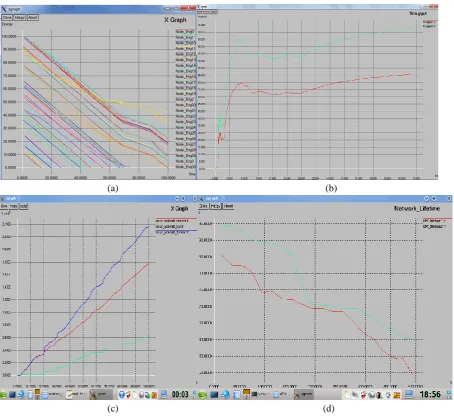454x418 pixels.
Task: Open green start menu icon on 18:56 taskbar
Action: tap(202, 395)
